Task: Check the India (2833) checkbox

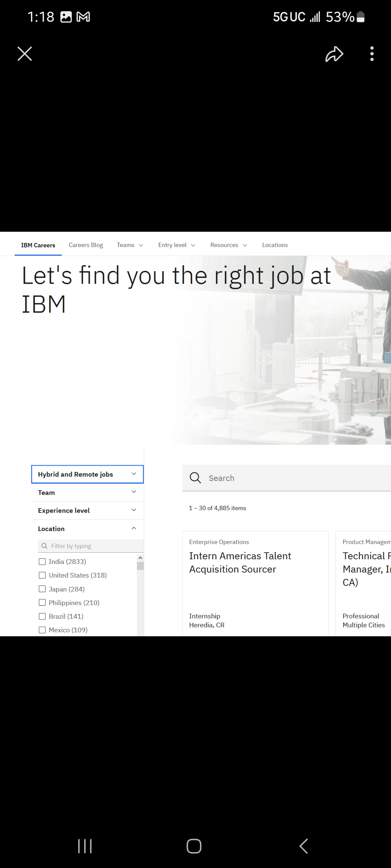Action: point(42,562)
